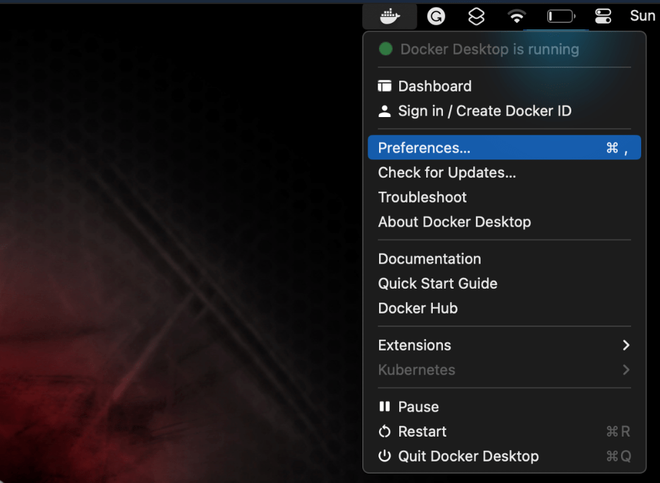Click the Sun date in menu bar
The height and width of the screenshot is (483, 660).
pos(642,16)
